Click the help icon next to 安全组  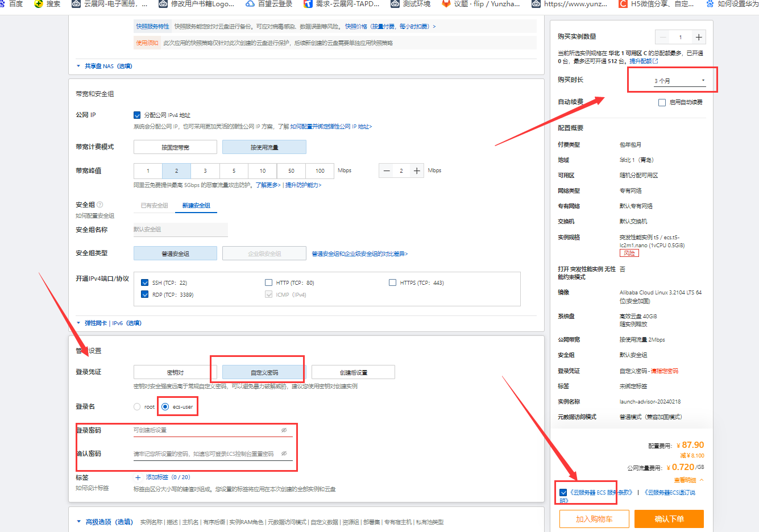click(100, 205)
